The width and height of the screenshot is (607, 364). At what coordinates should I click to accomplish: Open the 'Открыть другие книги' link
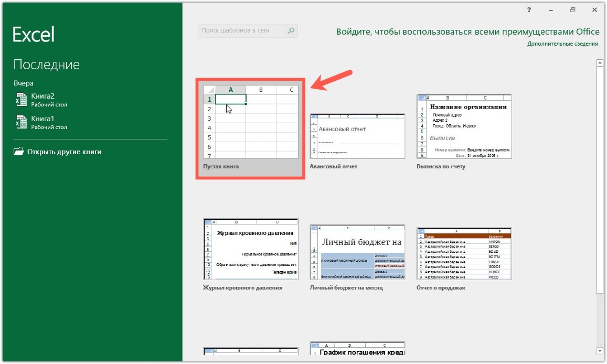tap(64, 152)
